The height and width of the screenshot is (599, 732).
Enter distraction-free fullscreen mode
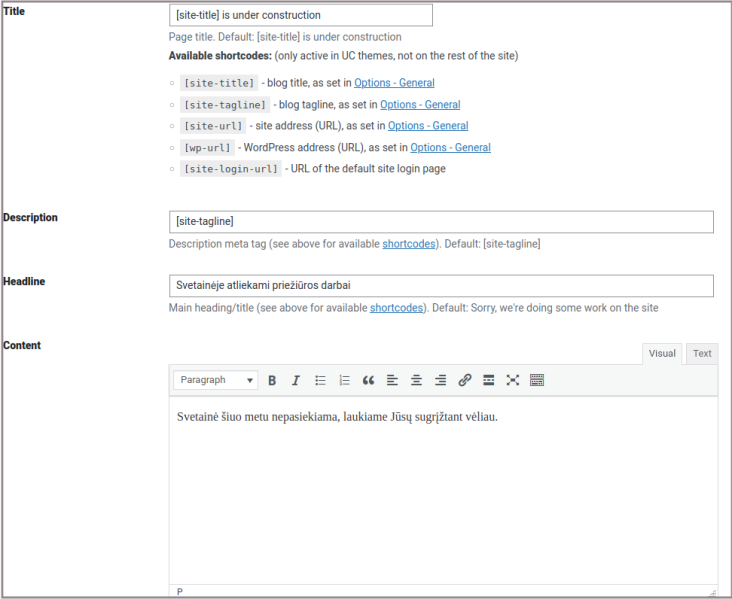click(513, 381)
